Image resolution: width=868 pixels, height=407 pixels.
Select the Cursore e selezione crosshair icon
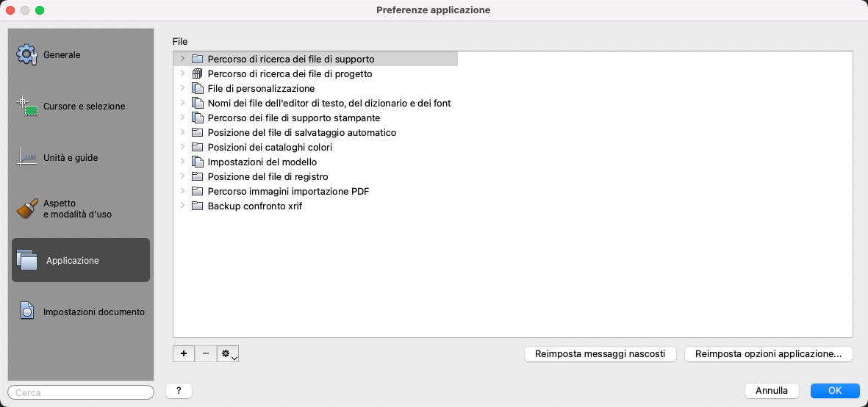click(27, 107)
